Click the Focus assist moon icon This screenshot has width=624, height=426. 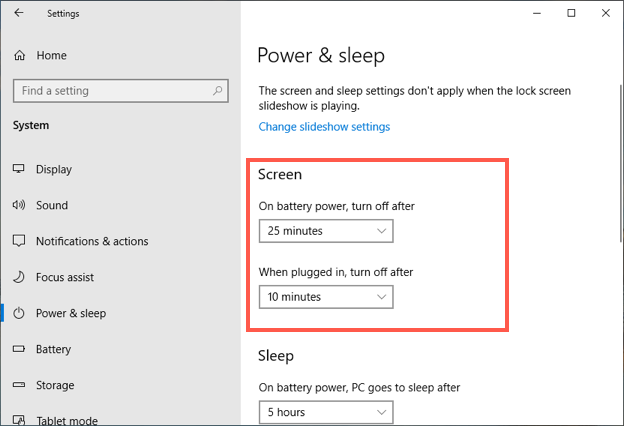point(19,277)
